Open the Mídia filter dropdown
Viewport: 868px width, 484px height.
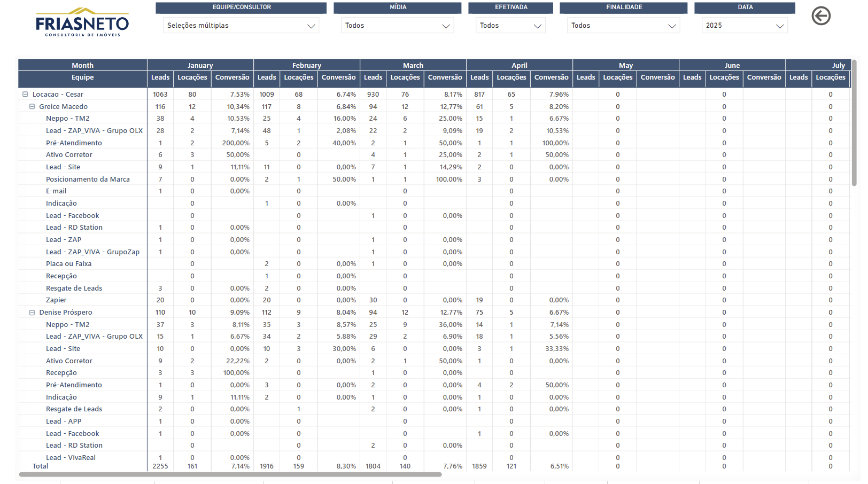(398, 26)
